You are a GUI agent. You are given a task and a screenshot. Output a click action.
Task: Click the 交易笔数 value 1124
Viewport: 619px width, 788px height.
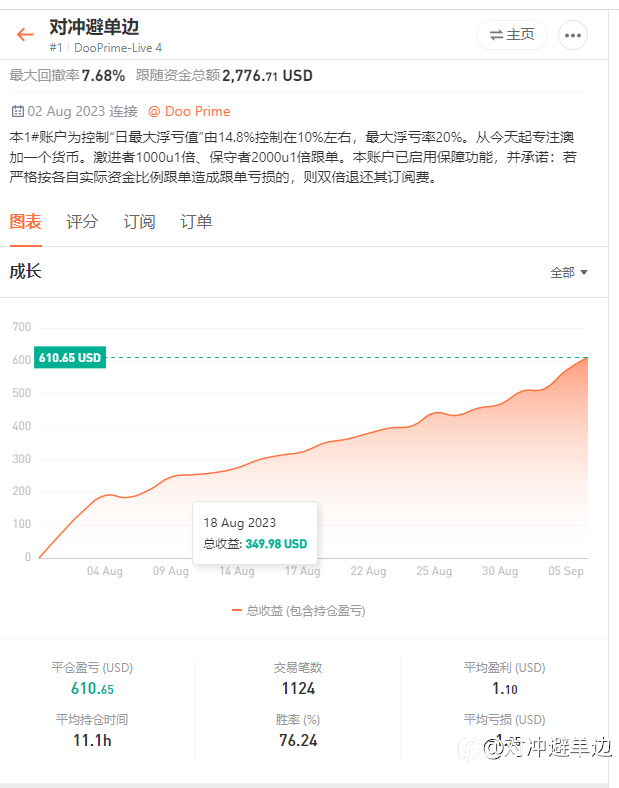(298, 688)
